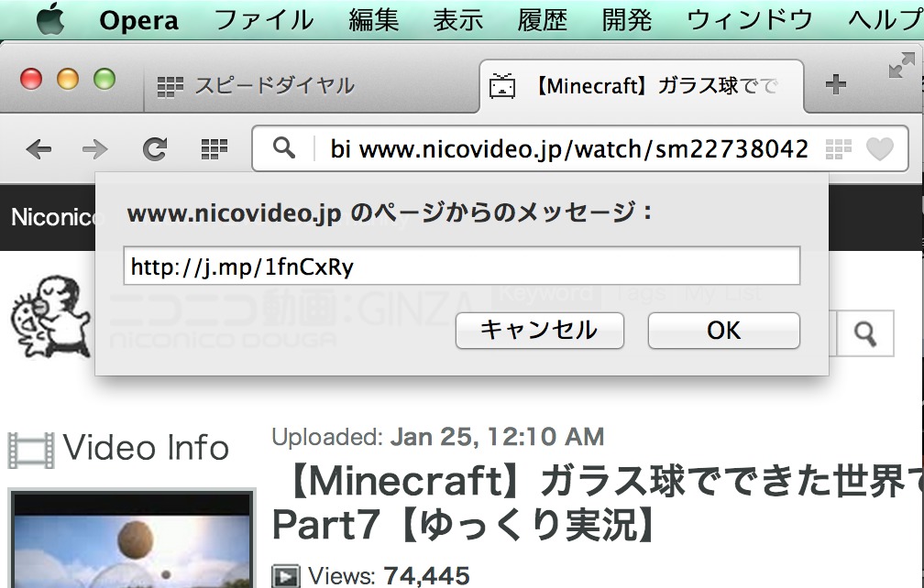Reload the page

[x=155, y=149]
